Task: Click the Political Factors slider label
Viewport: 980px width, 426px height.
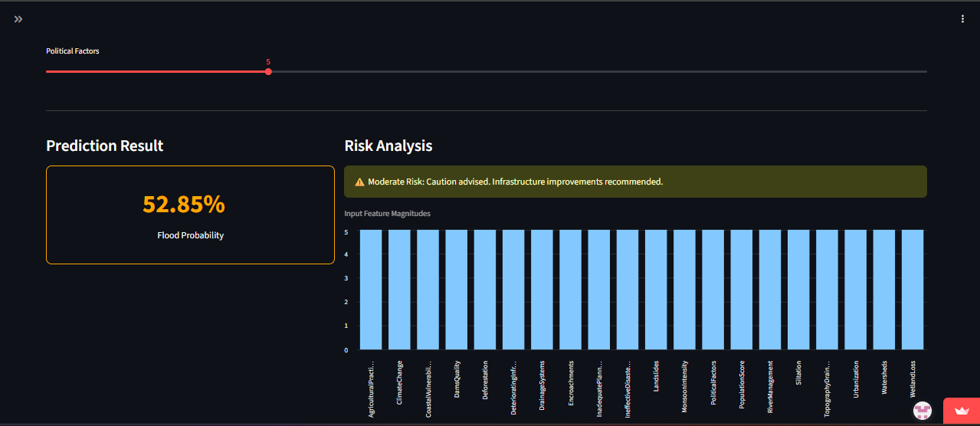Action: 73,51
